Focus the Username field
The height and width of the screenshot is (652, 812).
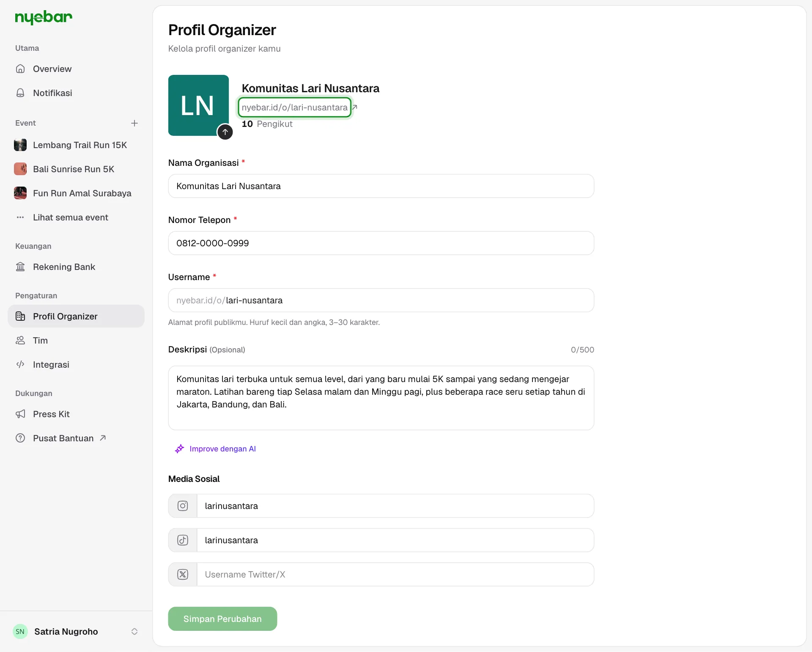(381, 300)
